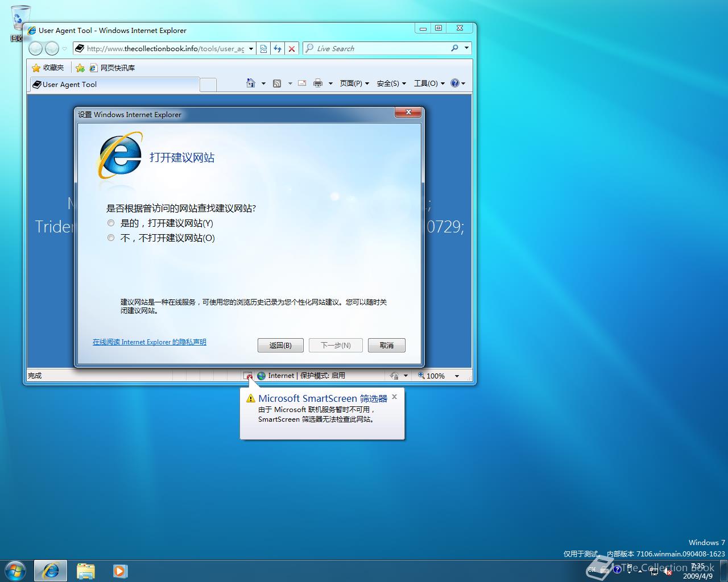Click the 下一步(N) button
728x582 pixels.
click(x=336, y=345)
